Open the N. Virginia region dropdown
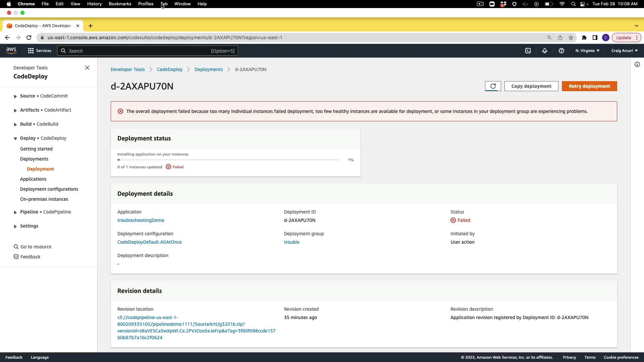The image size is (644, 362). click(x=587, y=51)
